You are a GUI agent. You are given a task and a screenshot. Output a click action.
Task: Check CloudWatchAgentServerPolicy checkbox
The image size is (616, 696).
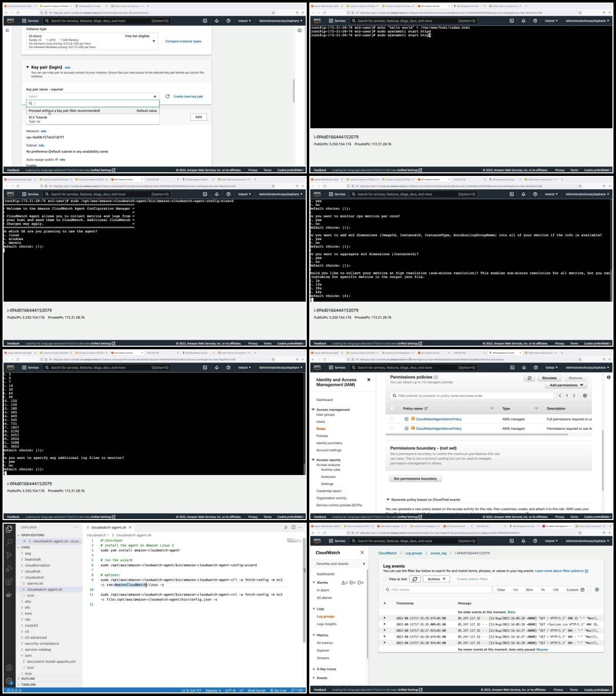coord(391,428)
